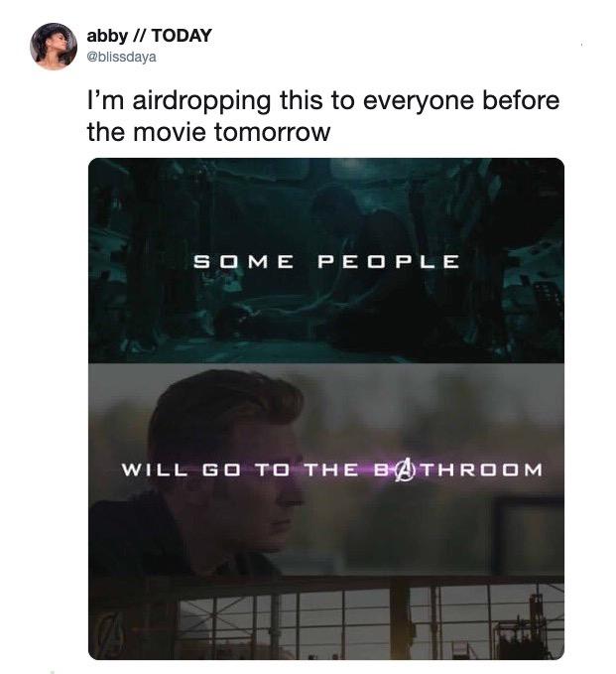Open the top image panel with spaceship interior
The image size is (616, 674).
point(326,260)
